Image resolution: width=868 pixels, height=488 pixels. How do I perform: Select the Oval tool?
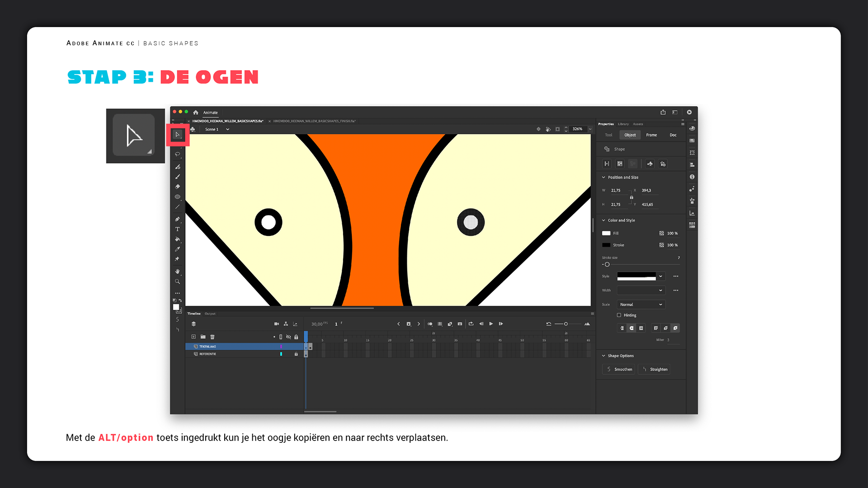pyautogui.click(x=177, y=197)
